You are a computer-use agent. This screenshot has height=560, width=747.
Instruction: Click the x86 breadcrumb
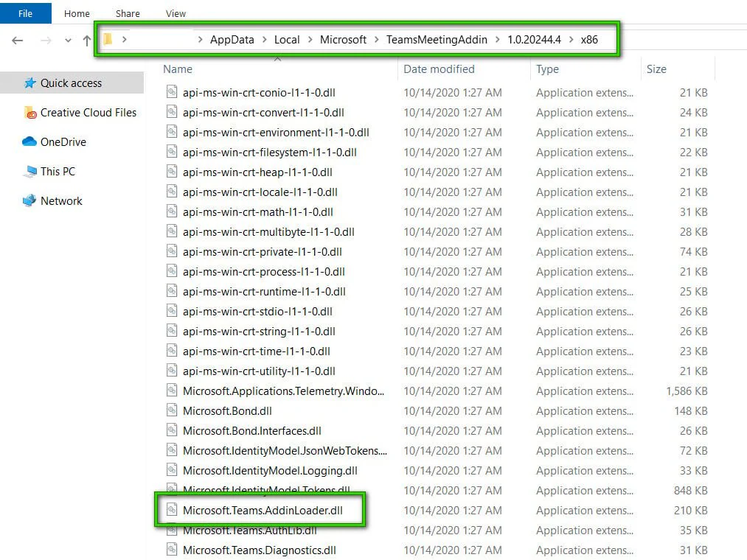pyautogui.click(x=589, y=40)
